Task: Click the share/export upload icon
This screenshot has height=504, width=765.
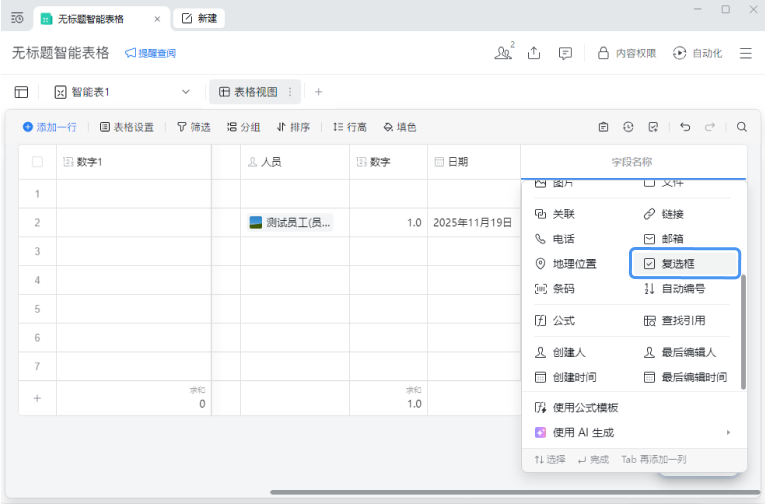Action: pyautogui.click(x=534, y=53)
